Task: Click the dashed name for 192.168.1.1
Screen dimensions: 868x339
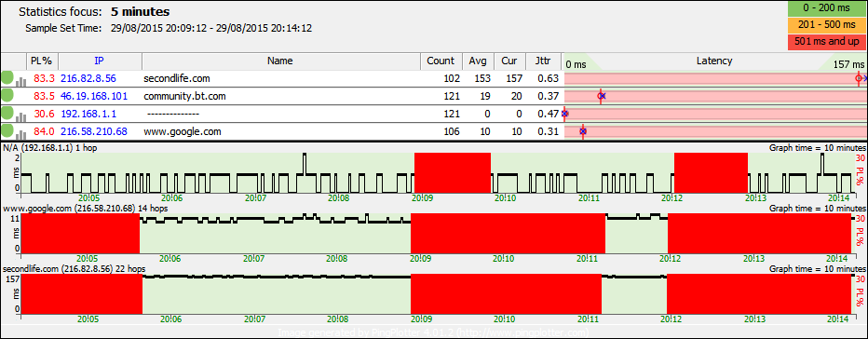Action: [173, 115]
